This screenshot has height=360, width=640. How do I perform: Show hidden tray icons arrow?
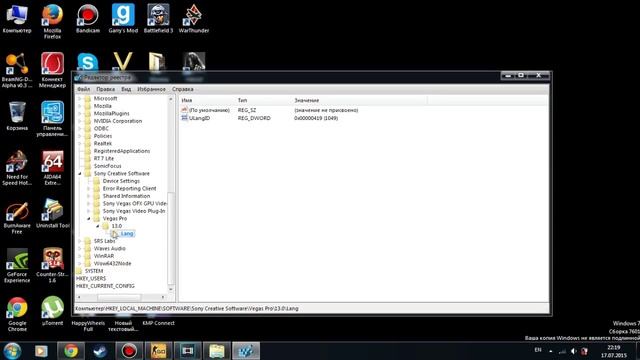click(x=551, y=351)
